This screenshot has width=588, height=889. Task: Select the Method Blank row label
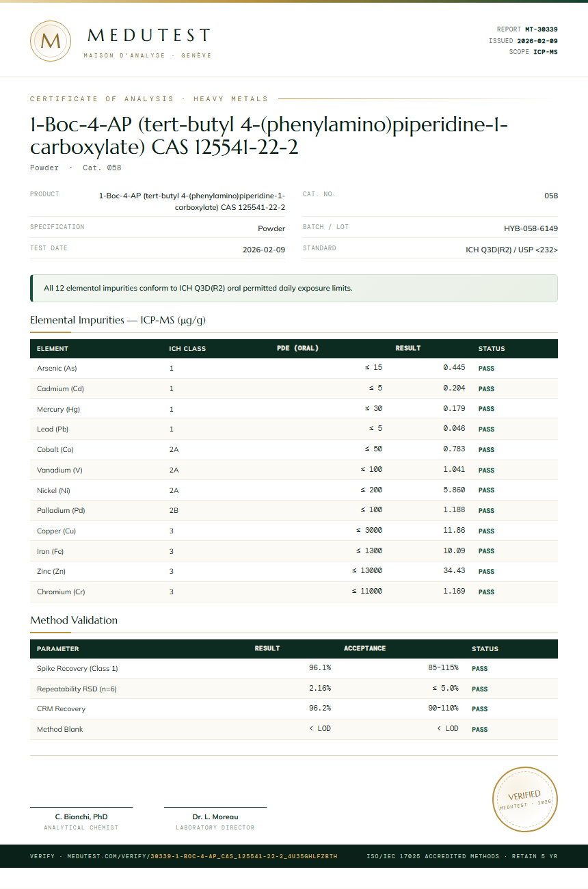pyautogui.click(x=59, y=729)
